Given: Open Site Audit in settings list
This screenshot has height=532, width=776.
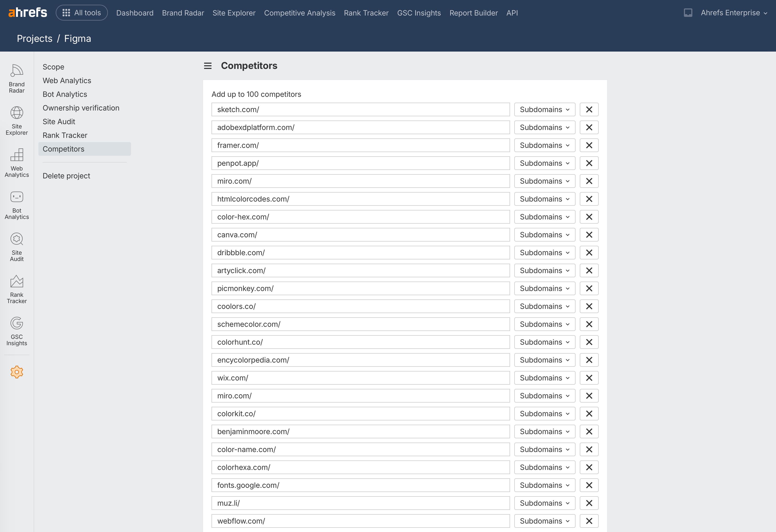Looking at the screenshot, I should 59,122.
